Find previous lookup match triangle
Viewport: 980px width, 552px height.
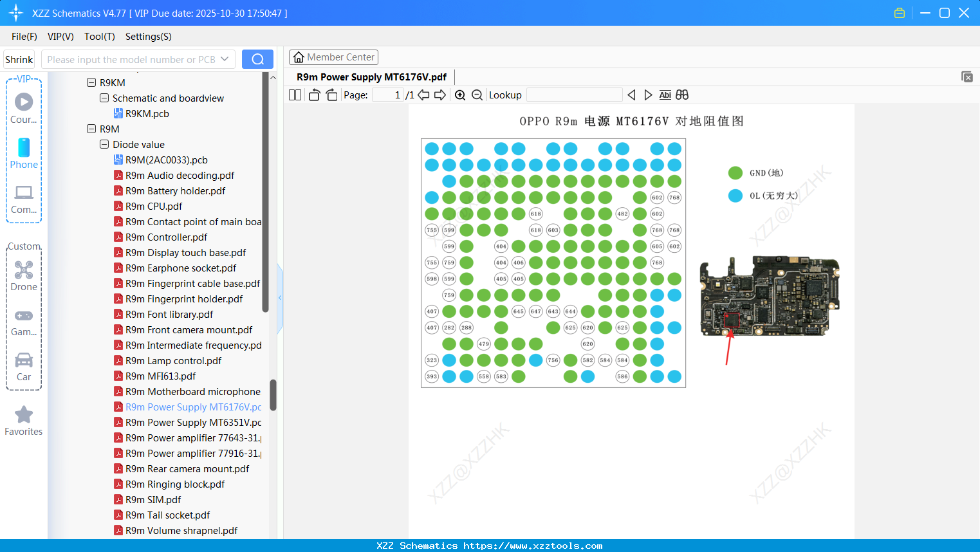(x=631, y=95)
